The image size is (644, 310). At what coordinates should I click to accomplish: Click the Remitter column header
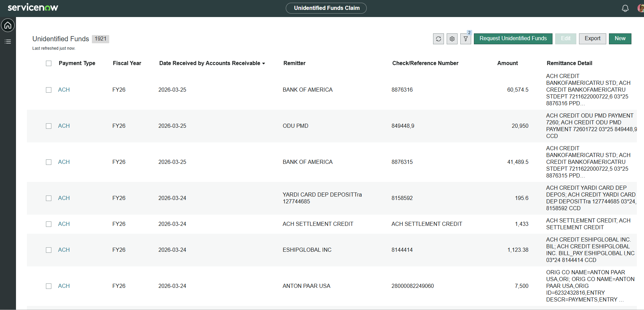[x=294, y=63]
